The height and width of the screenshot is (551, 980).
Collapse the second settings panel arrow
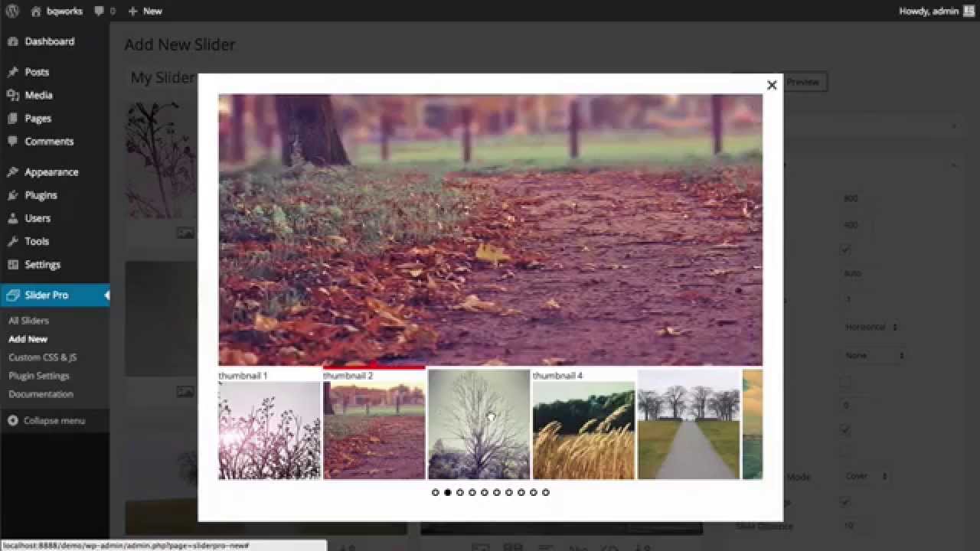955,165
